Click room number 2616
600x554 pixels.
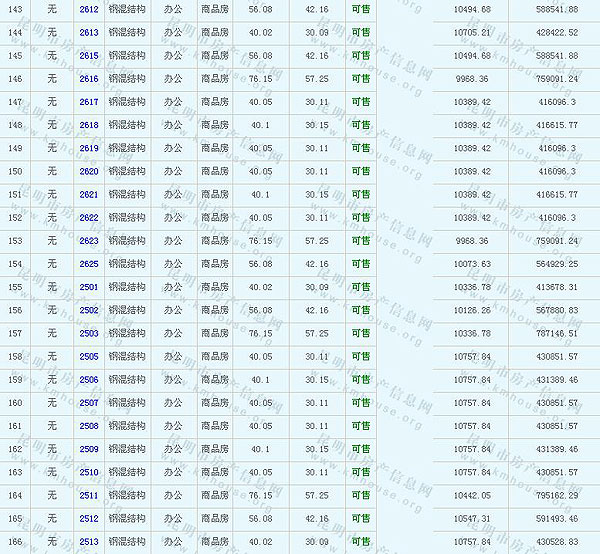[89, 78]
